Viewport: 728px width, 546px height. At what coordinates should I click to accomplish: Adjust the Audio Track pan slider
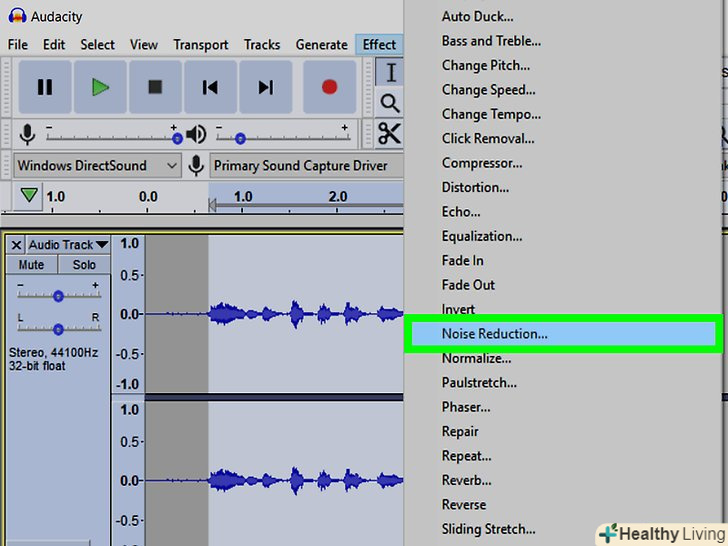pos(58,329)
